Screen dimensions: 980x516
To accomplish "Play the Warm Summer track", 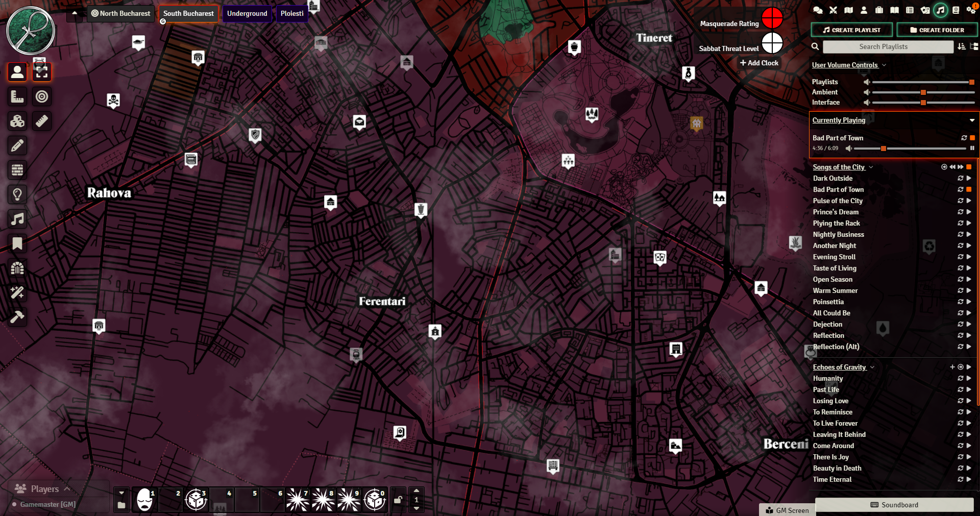I will [969, 290].
